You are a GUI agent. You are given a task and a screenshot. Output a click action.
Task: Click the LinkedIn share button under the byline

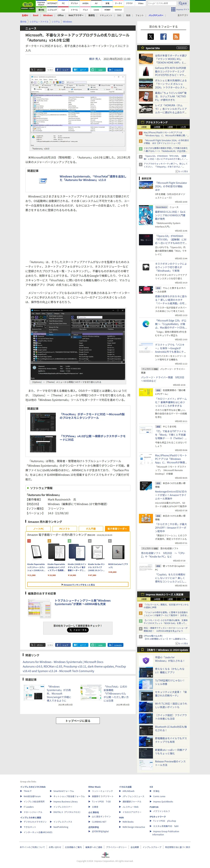click(x=115, y=70)
